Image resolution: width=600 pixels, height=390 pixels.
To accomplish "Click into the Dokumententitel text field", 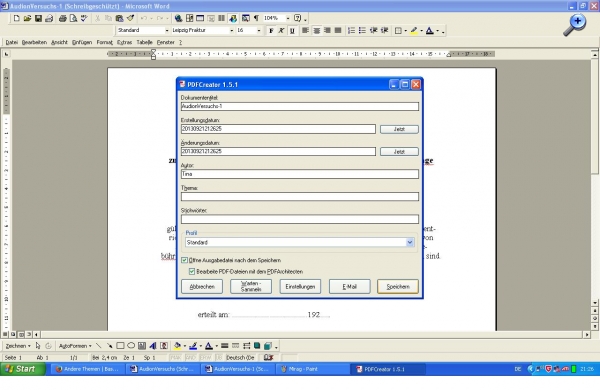I will [300, 106].
